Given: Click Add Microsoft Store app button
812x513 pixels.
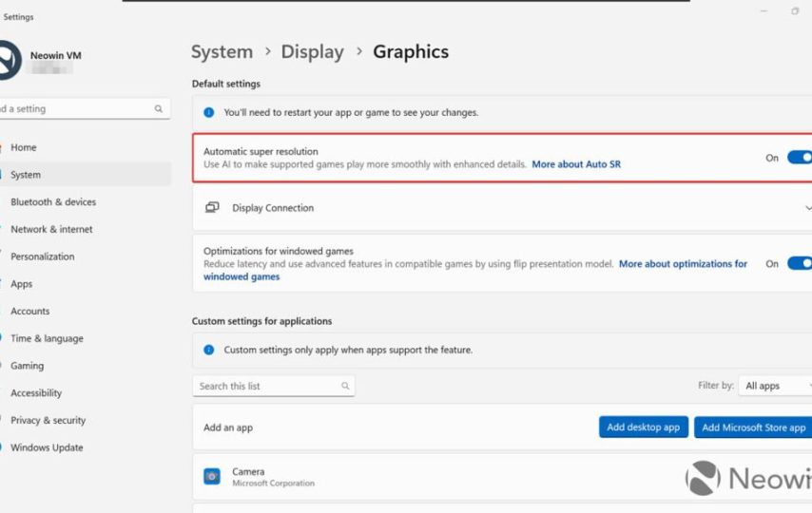Looking at the screenshot, I should [753, 427].
